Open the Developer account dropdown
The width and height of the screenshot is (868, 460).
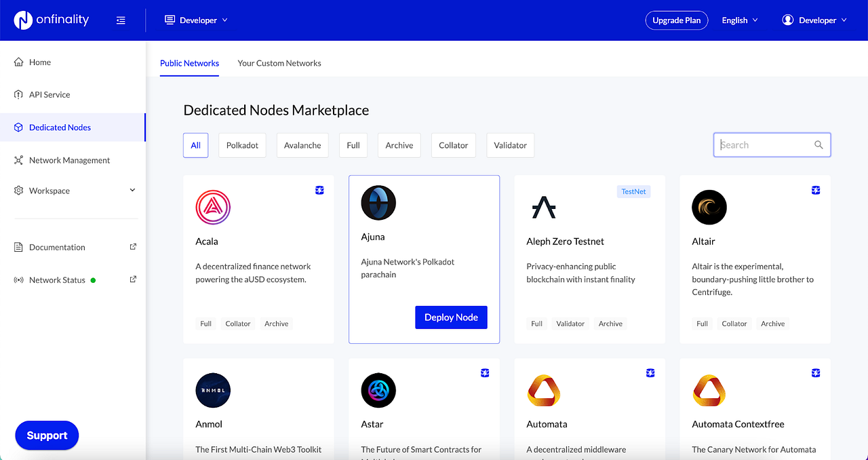click(x=814, y=20)
